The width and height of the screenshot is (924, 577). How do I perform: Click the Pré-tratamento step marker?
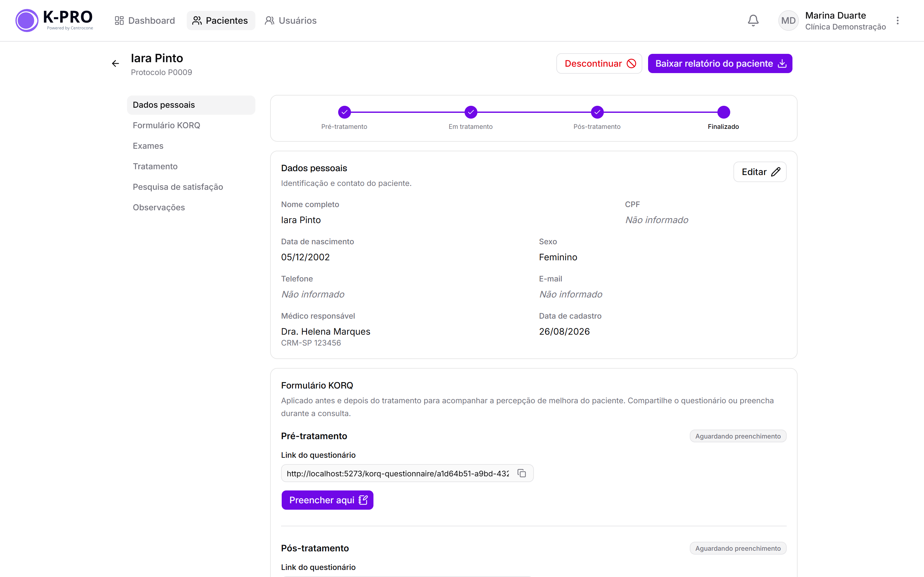[x=344, y=112]
